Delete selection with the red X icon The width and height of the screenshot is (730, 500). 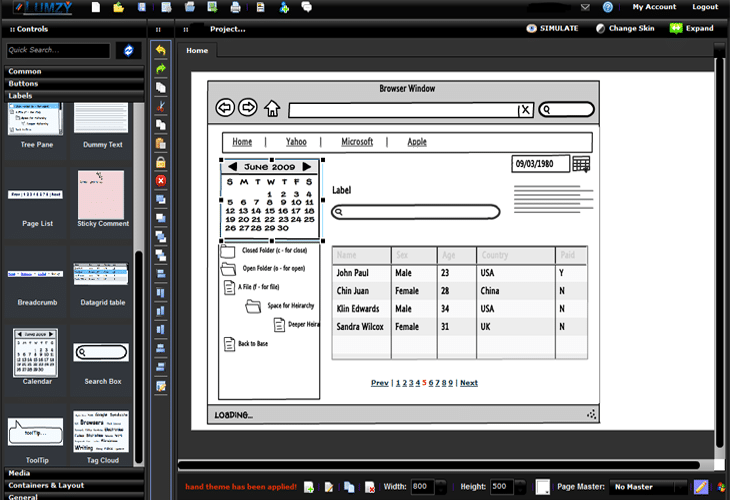[x=161, y=181]
